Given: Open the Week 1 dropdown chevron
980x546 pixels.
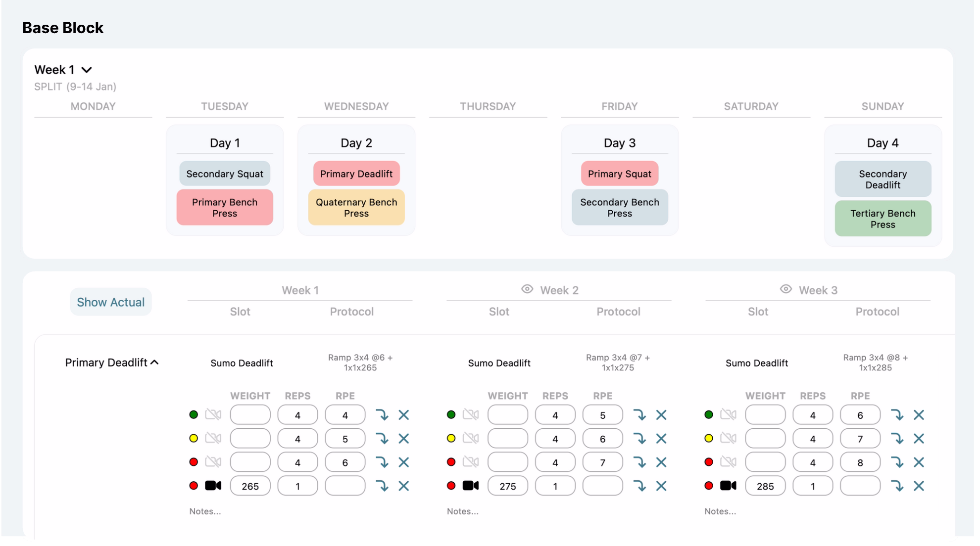Looking at the screenshot, I should click(87, 70).
